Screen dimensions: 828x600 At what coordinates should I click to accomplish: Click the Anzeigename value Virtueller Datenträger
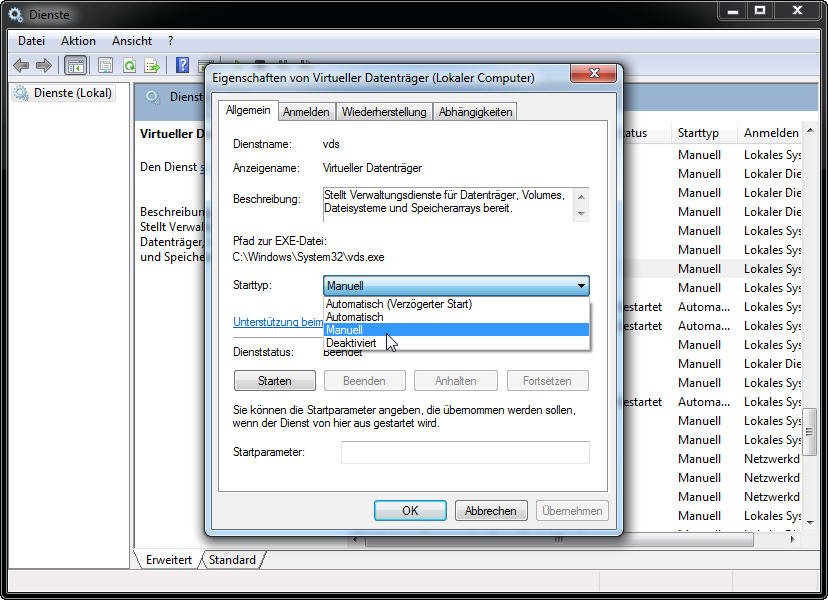372,168
